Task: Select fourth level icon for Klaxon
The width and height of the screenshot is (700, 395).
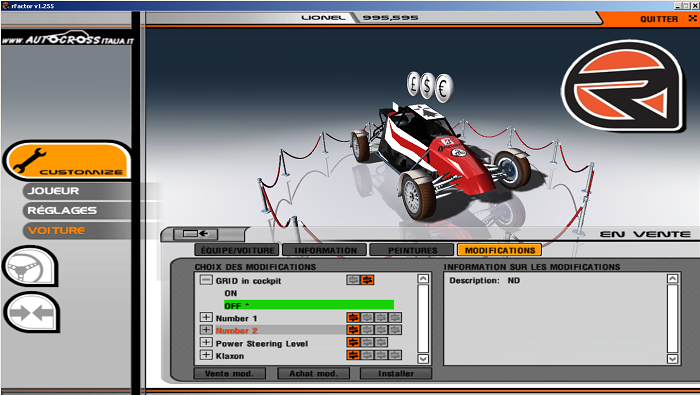Action: 395,355
